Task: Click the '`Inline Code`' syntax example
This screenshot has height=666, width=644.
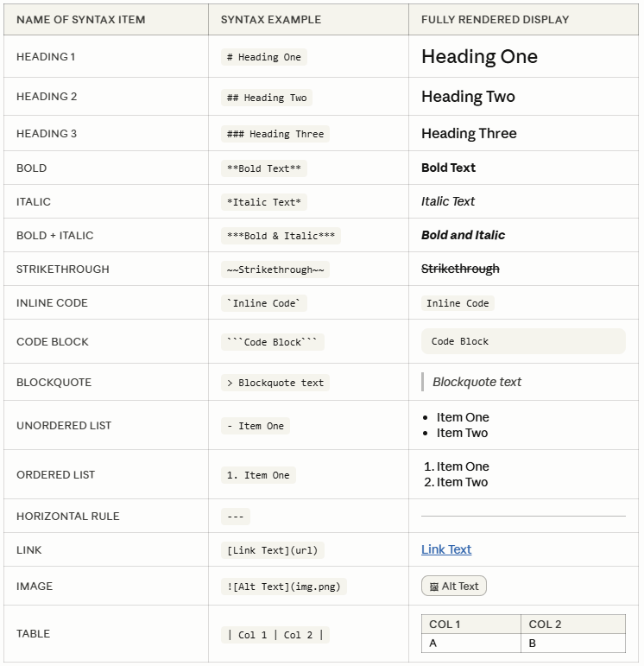Action: coord(264,303)
